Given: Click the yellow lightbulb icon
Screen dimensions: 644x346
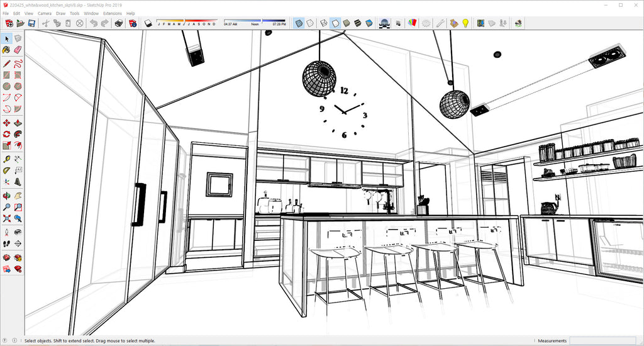Looking at the screenshot, I should [x=465, y=23].
